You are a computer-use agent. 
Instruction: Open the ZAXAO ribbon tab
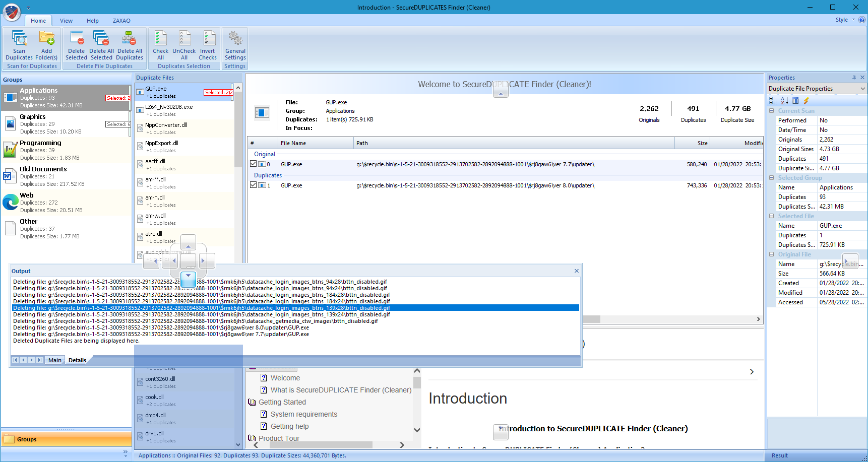click(x=121, y=21)
